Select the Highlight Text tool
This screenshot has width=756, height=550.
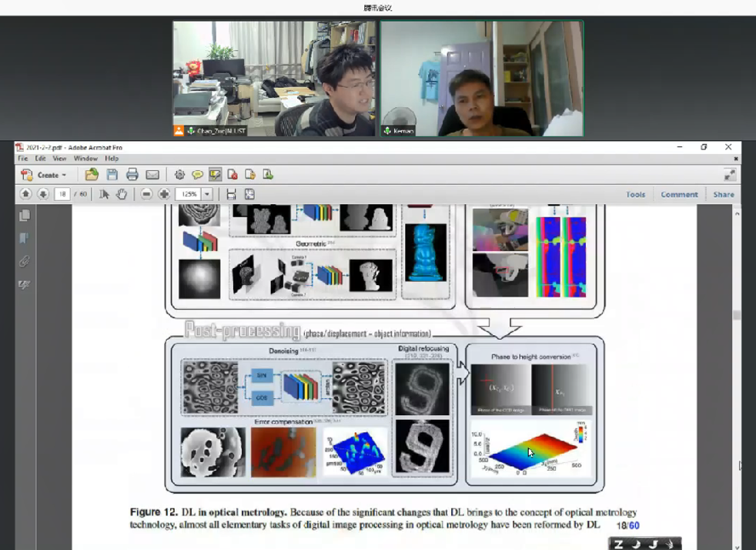[x=216, y=175]
